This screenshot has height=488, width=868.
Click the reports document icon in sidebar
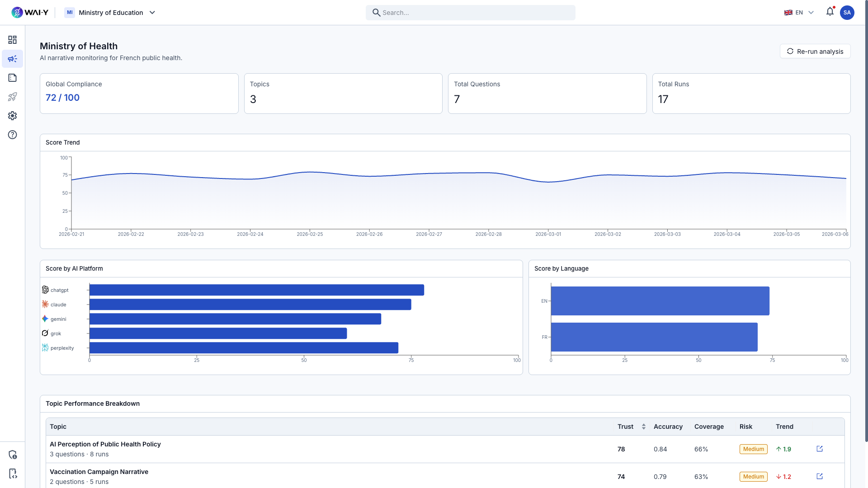point(12,78)
